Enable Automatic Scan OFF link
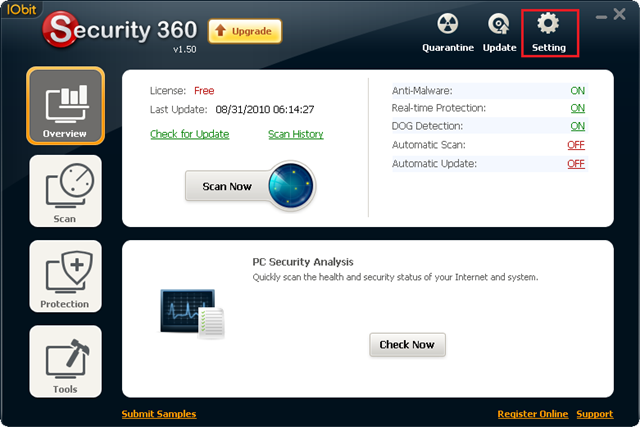The width and height of the screenshot is (640, 427). 576,145
